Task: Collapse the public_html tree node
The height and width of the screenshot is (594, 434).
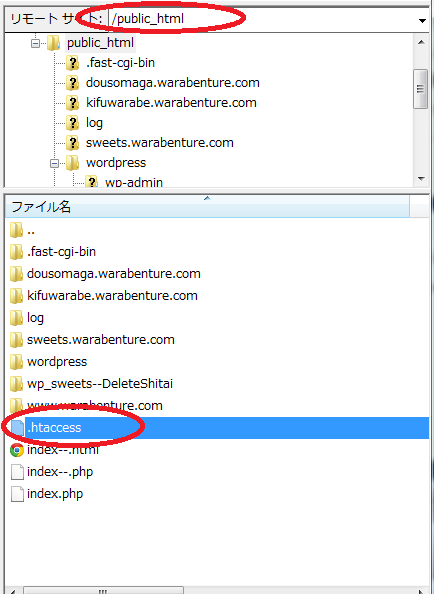Action: point(35,44)
